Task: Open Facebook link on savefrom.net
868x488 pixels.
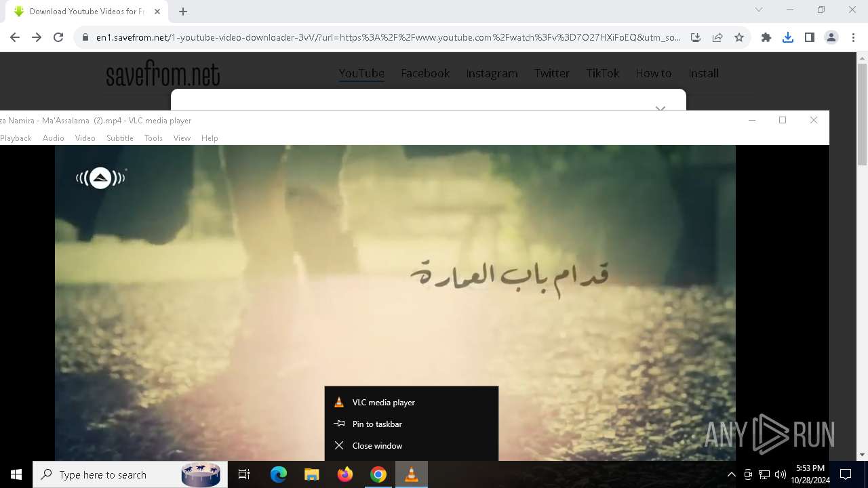Action: click(425, 73)
